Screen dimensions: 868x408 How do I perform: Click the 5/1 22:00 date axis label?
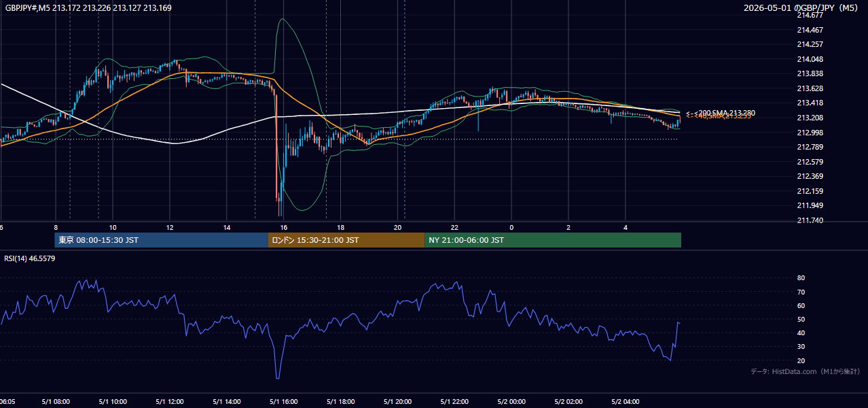tap(455, 402)
